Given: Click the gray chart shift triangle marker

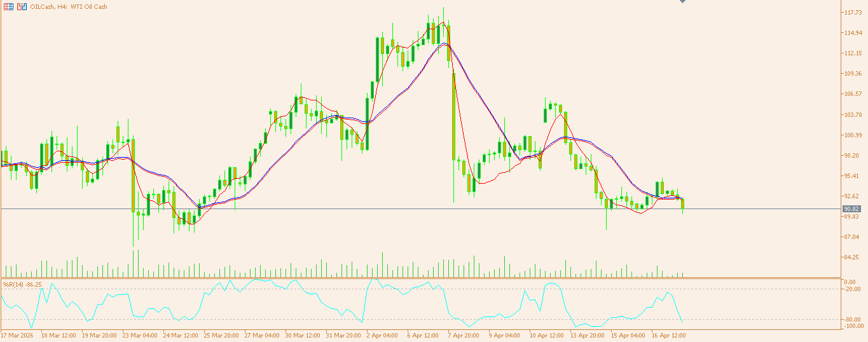Looking at the screenshot, I should (683, 1).
